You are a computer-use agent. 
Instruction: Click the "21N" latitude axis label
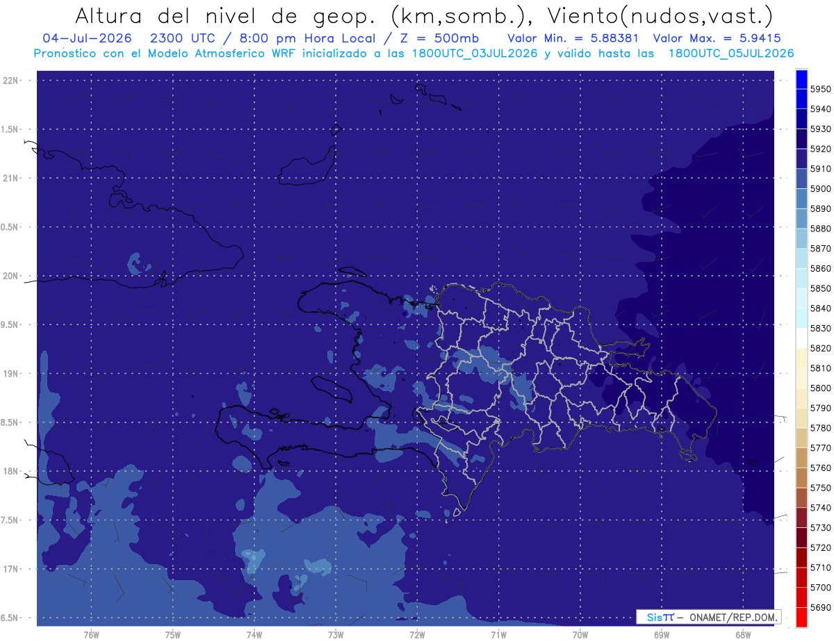tap(10, 179)
